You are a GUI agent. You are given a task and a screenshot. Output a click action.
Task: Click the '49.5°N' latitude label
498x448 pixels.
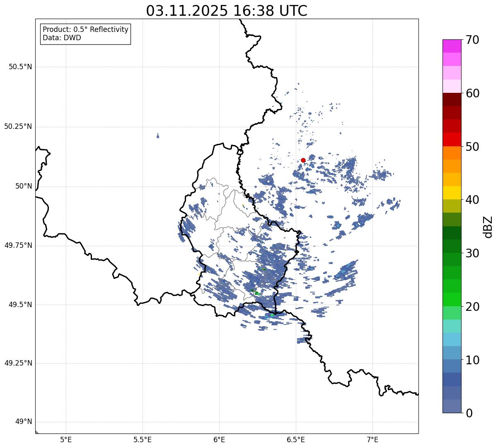(x=20, y=305)
